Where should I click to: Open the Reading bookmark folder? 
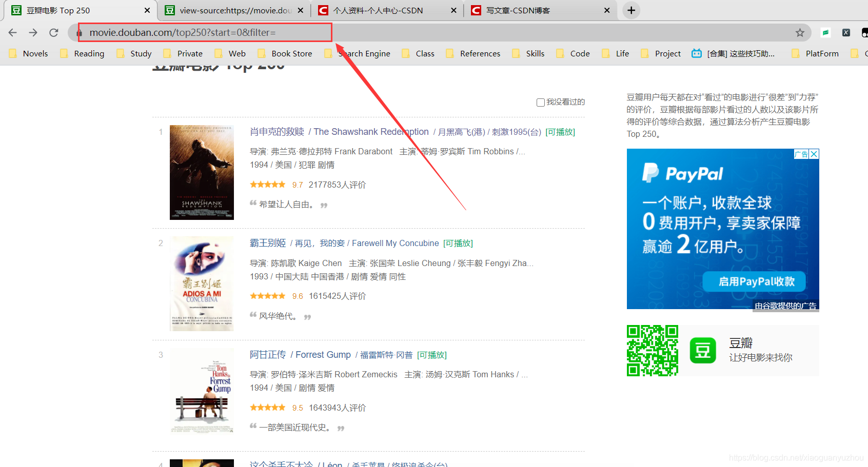(82, 53)
